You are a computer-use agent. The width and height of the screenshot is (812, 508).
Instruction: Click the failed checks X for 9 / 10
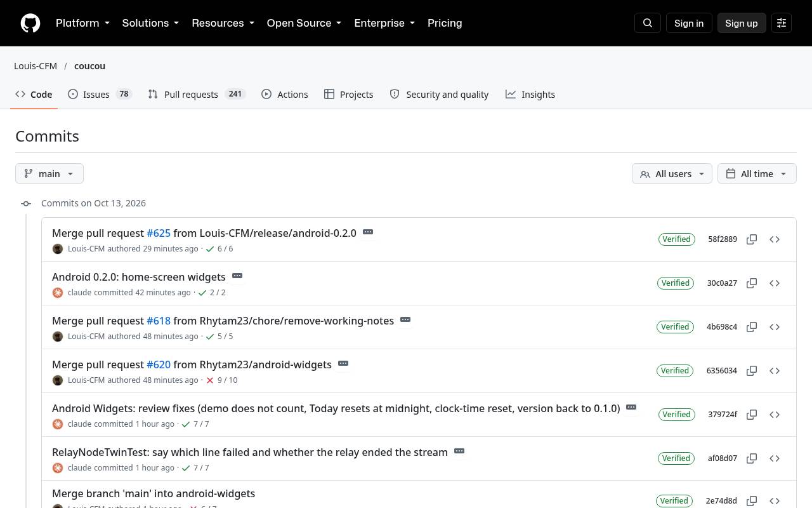click(210, 380)
